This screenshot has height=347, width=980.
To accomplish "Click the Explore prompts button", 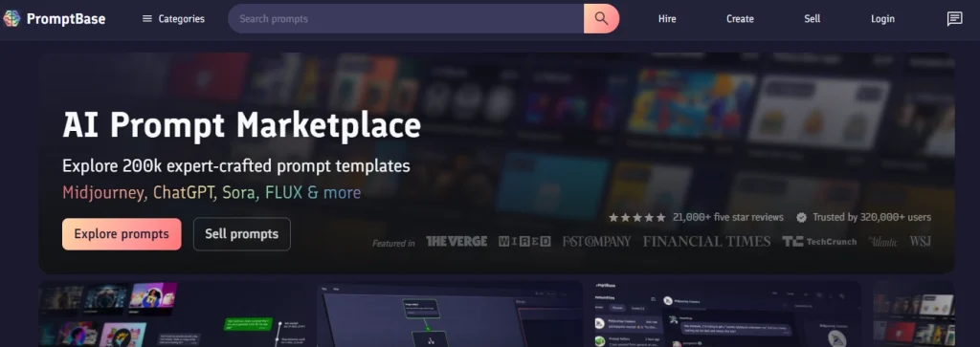I will (x=122, y=234).
